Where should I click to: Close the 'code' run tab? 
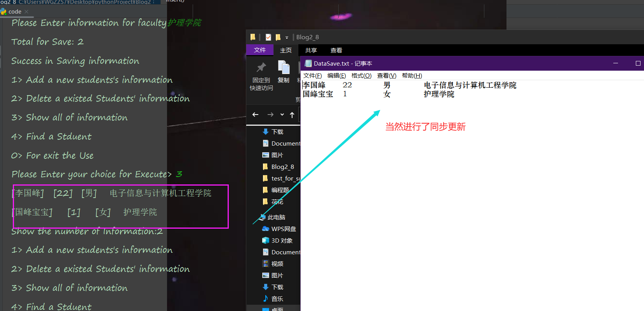(x=26, y=12)
